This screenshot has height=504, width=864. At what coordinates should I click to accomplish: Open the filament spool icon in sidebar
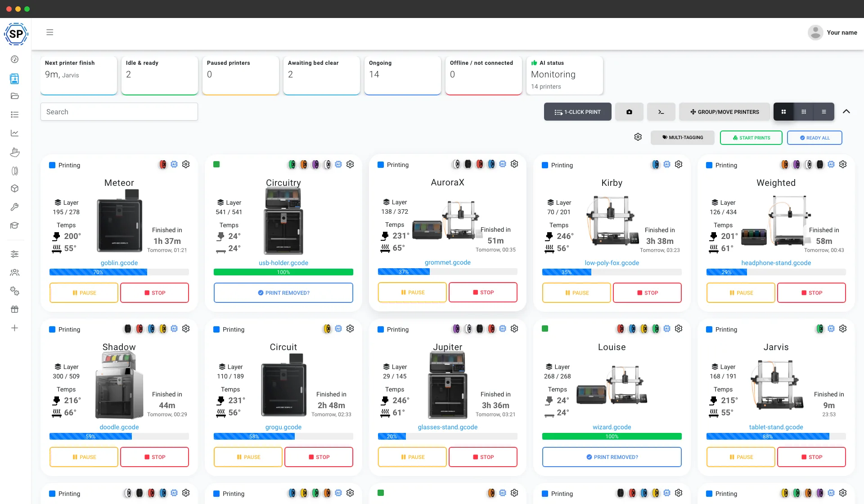coord(14,171)
